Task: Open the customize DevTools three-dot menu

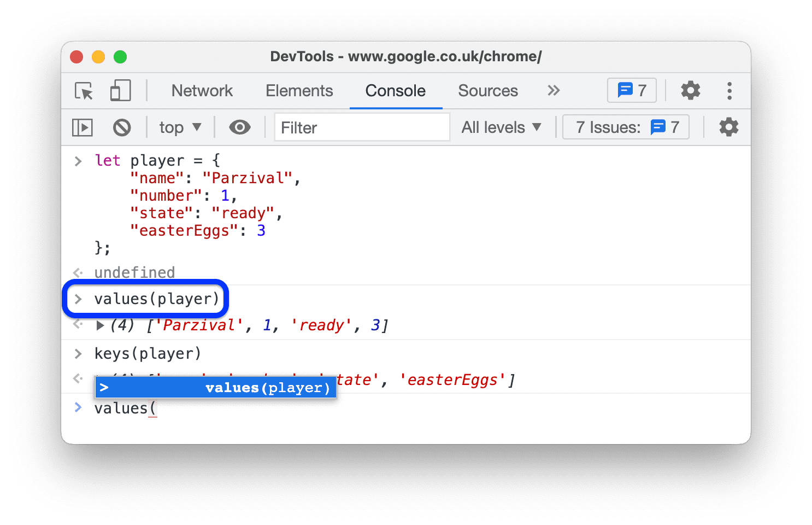Action: (x=729, y=90)
